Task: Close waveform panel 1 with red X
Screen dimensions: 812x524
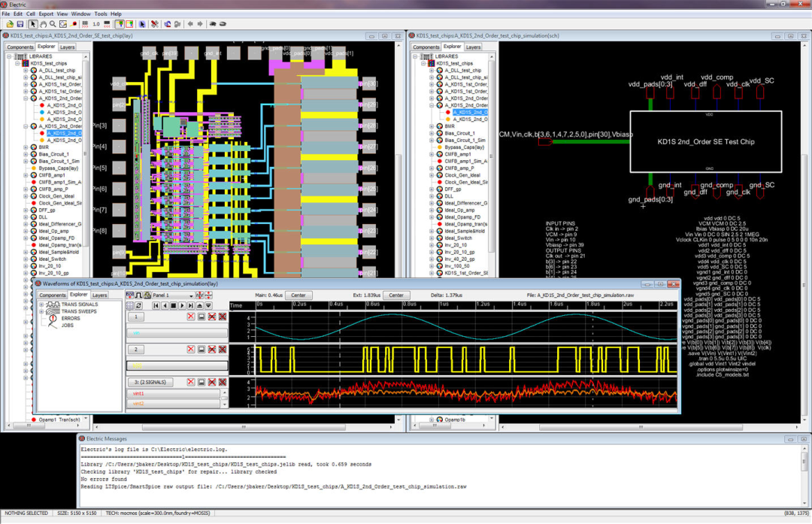Action: pos(191,317)
